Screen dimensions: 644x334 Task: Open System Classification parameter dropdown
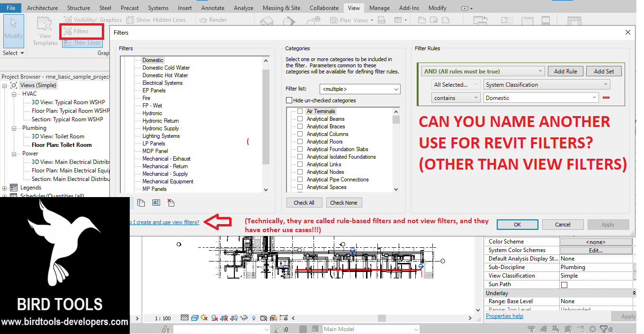pyautogui.click(x=547, y=85)
